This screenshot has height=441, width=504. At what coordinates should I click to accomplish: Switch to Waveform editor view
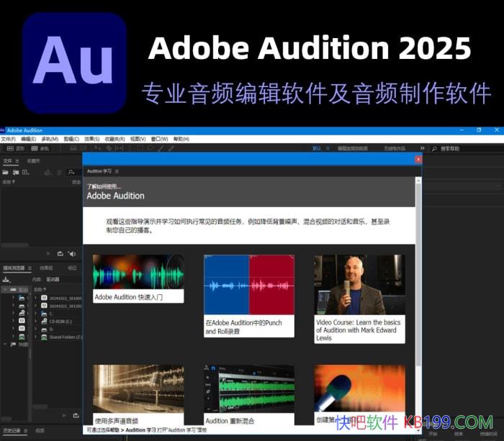pyautogui.click(x=15, y=148)
